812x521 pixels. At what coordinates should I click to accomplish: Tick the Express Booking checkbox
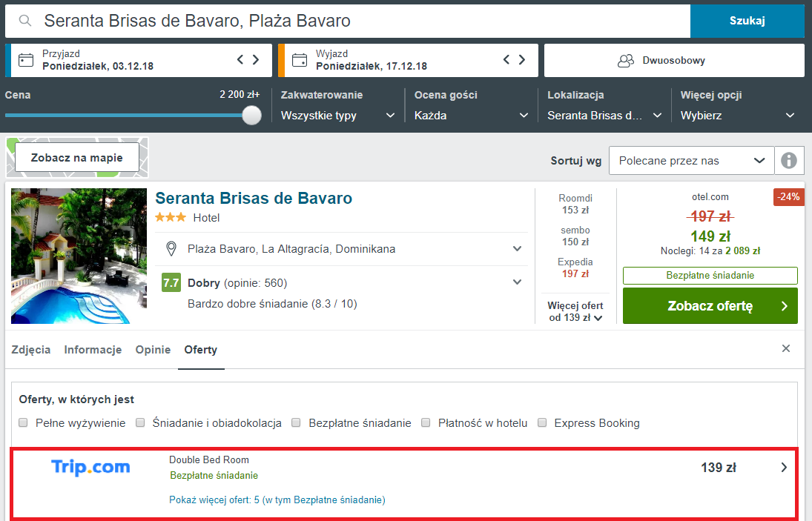tap(541, 422)
